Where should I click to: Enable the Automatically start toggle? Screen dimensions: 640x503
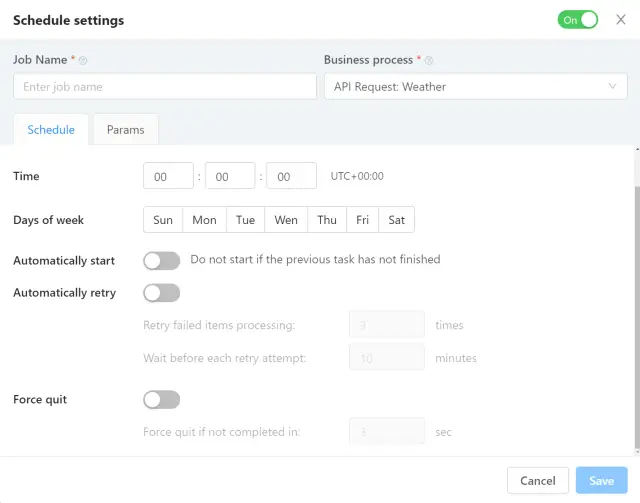point(161,260)
